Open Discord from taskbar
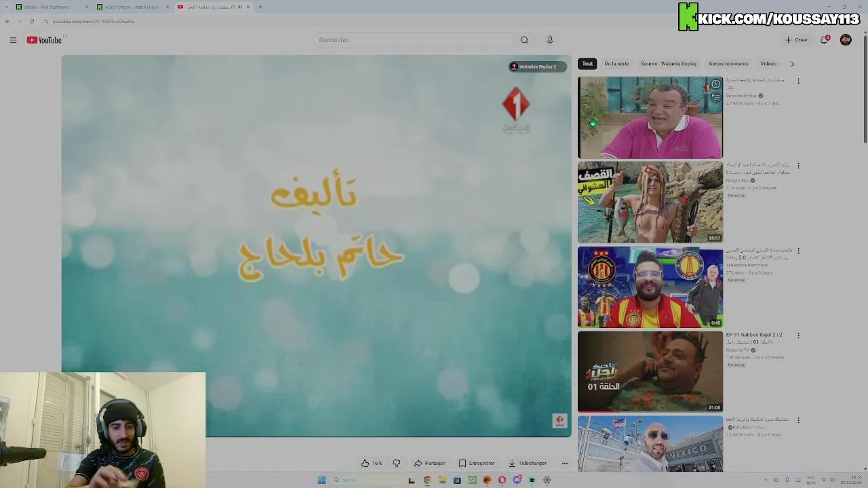Viewport: 868px width, 488px height. [517, 480]
